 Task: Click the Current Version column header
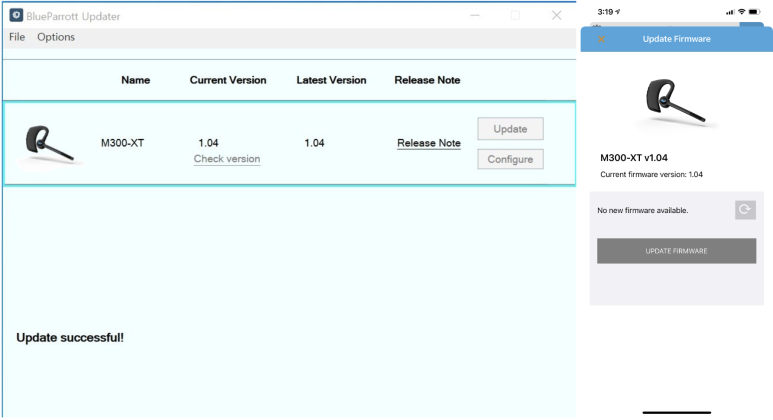pyautogui.click(x=228, y=80)
